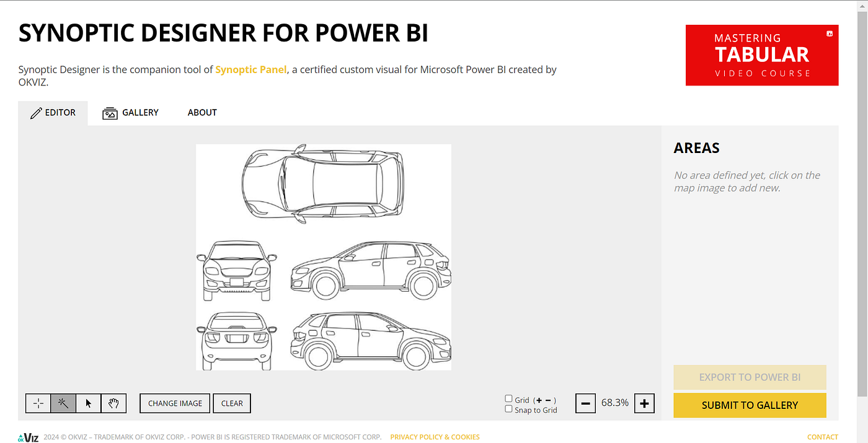Click the 'No area defined yet' message
This screenshot has height=443, width=868.
[747, 182]
